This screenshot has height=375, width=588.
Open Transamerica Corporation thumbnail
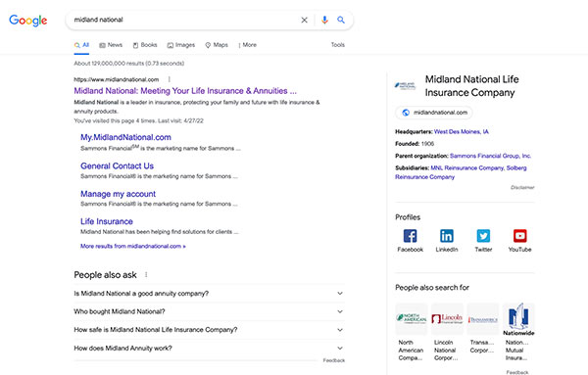coord(483,319)
